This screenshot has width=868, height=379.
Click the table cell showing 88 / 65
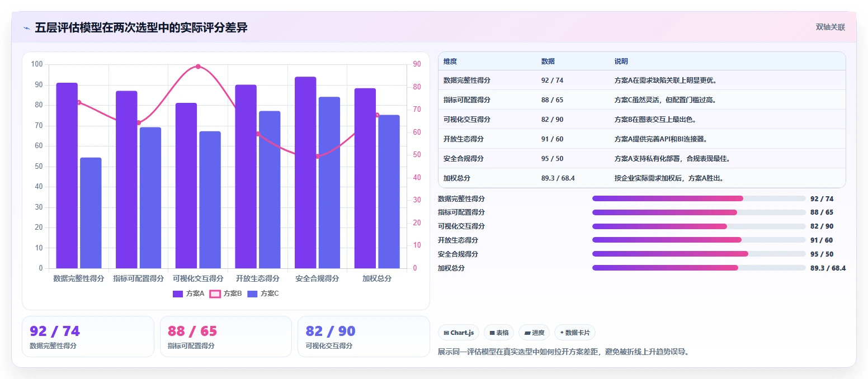552,100
